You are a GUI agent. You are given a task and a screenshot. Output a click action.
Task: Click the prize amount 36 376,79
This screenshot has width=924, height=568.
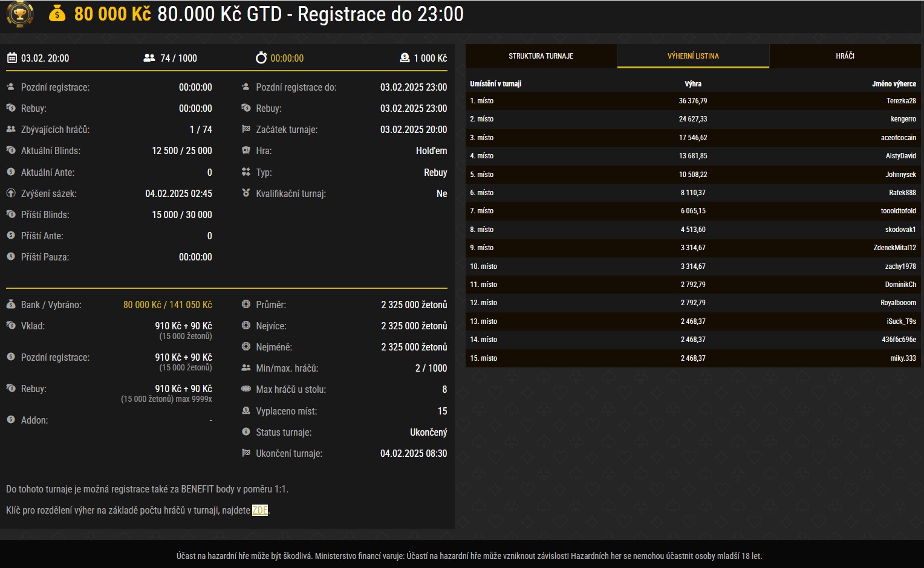[693, 101]
